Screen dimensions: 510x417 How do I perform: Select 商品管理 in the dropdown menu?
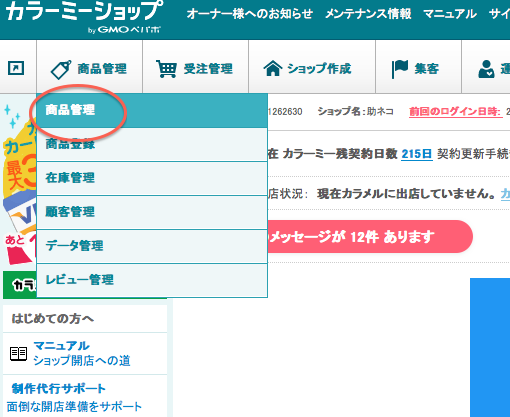point(152,110)
